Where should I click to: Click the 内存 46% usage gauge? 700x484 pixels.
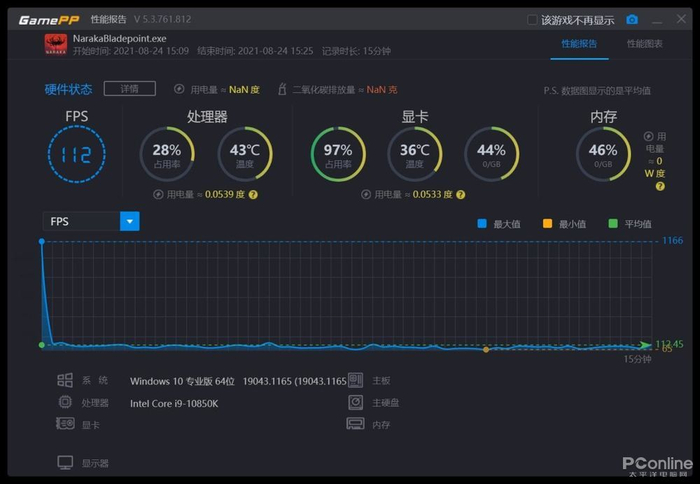pos(603,154)
